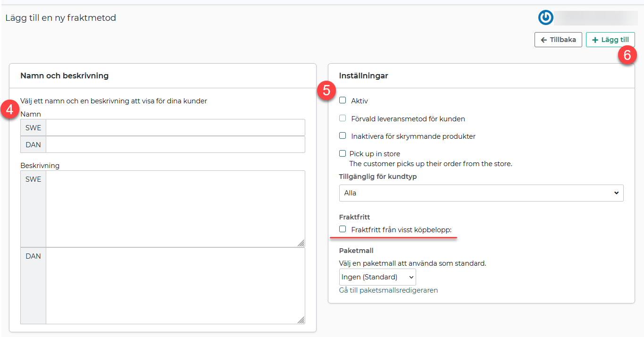
Task: Enable the Pick up in store checkbox
Action: coord(343,153)
